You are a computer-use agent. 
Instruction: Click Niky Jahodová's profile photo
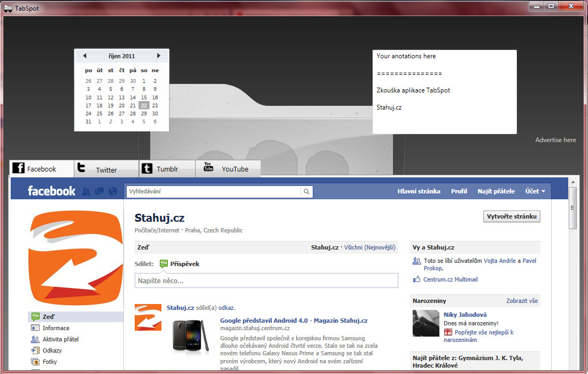tap(425, 323)
